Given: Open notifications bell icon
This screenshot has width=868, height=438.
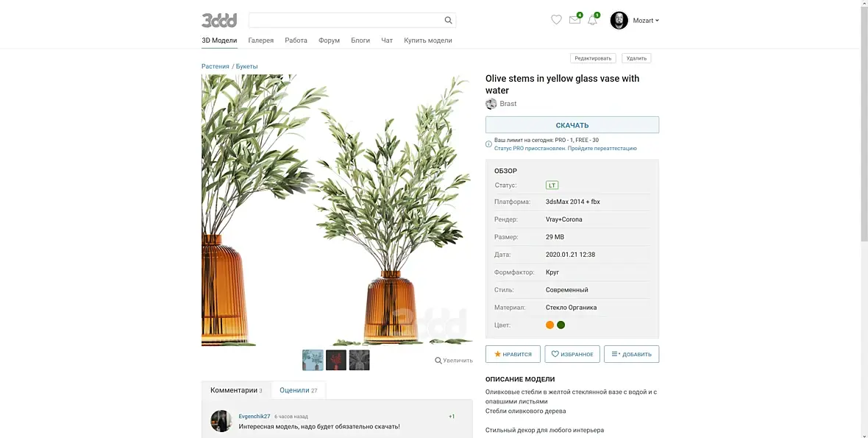Looking at the screenshot, I should coord(592,20).
